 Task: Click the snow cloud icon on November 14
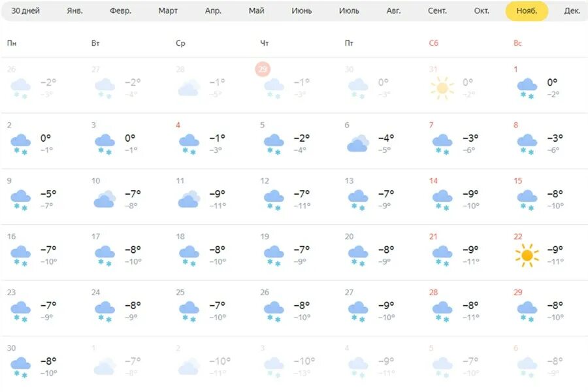point(442,201)
